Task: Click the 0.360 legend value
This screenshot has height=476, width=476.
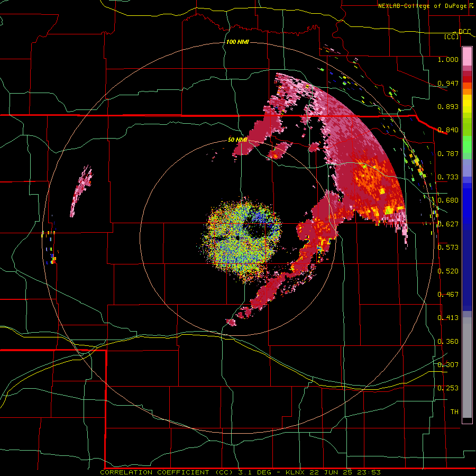Action: pos(448,342)
